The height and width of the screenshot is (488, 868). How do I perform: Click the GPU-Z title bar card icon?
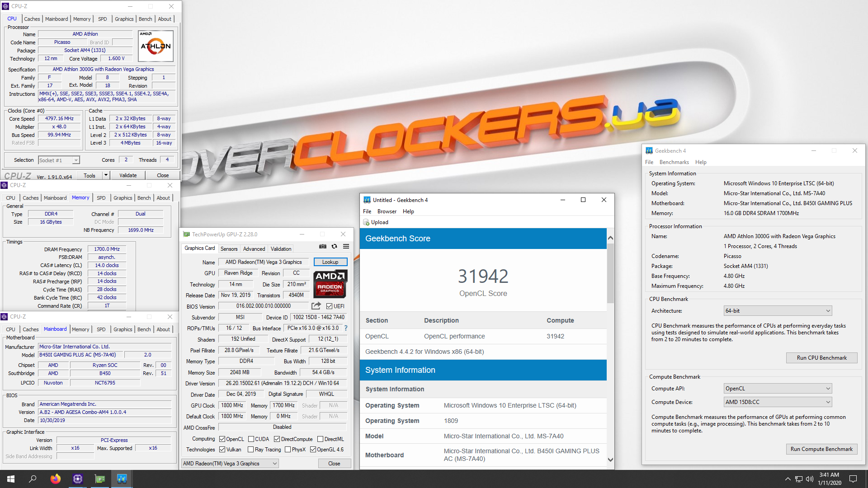186,234
